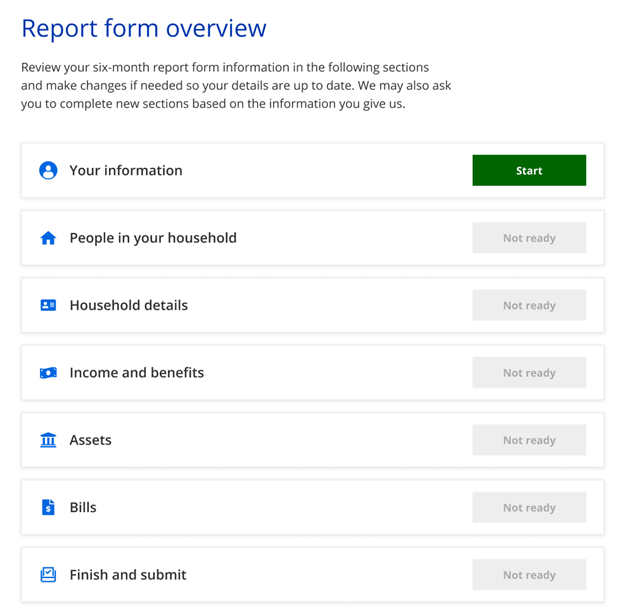Click the checklist icon for Finish and submit

click(48, 575)
